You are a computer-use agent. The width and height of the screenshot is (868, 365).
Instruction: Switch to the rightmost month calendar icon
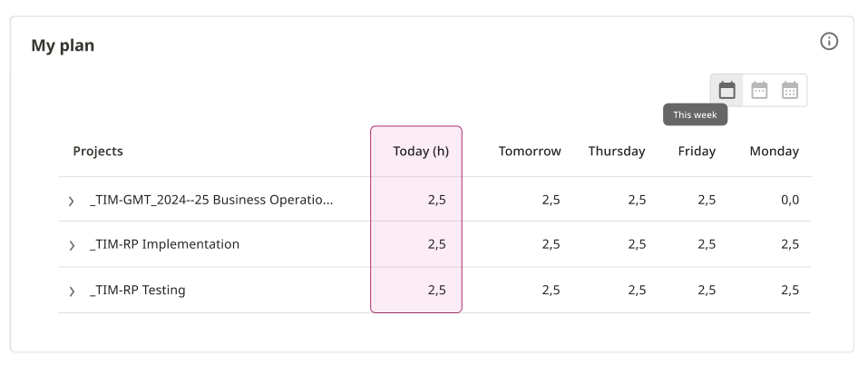click(790, 90)
